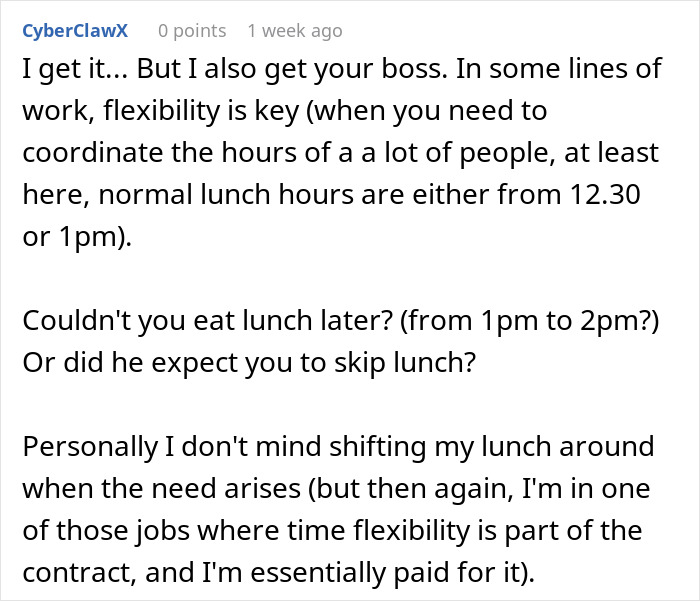Click the line starting 'coordinate the hours'
The height and width of the screenshot is (601, 700).
coord(341,153)
